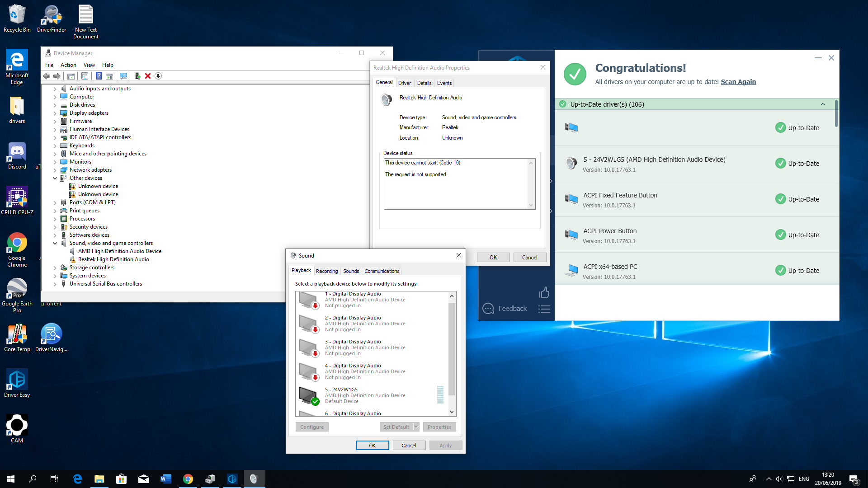
Task: Open the Action menu in Device Manager
Action: click(68, 65)
